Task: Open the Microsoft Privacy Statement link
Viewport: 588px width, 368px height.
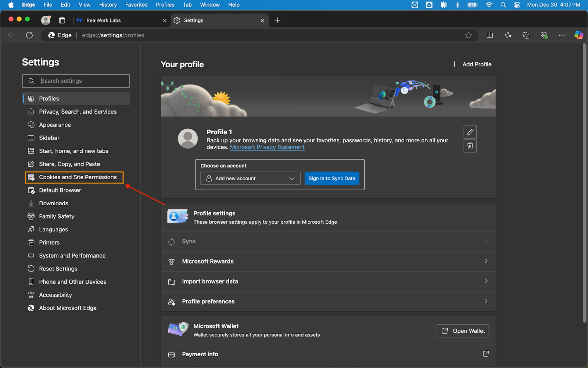Action: (x=267, y=147)
